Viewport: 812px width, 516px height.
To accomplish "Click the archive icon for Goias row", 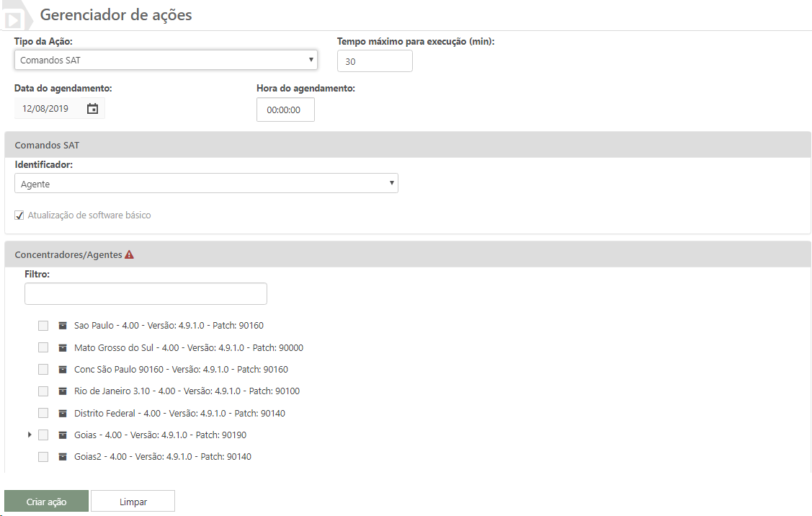I will point(63,435).
